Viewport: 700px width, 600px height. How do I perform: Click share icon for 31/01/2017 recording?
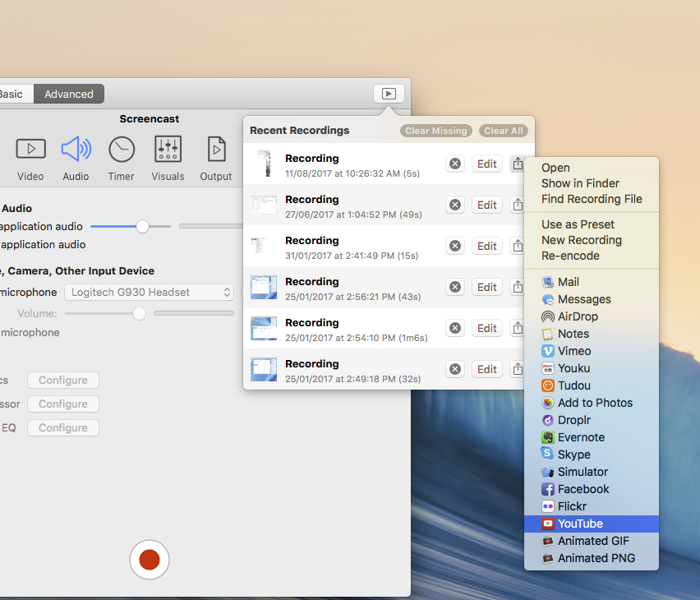click(518, 246)
